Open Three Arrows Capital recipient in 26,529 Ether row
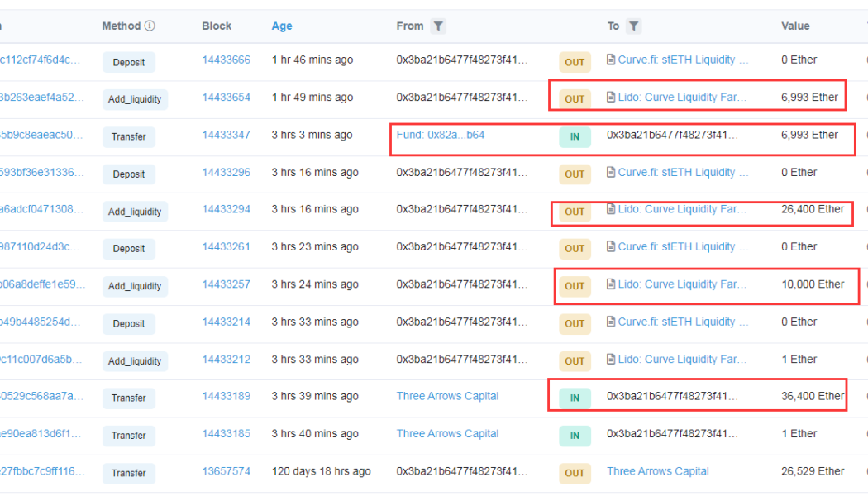 (657, 471)
